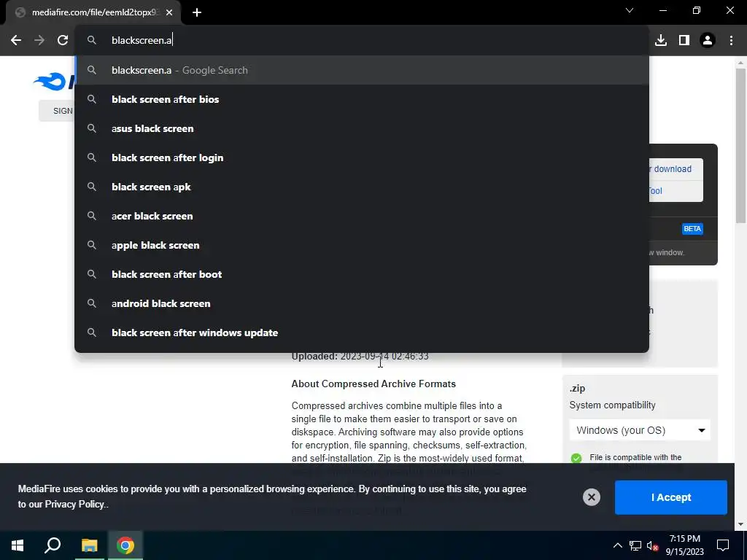Screen dimensions: 747x560
Task: Reload the page with the refresh icon
Action: tap(63, 40)
